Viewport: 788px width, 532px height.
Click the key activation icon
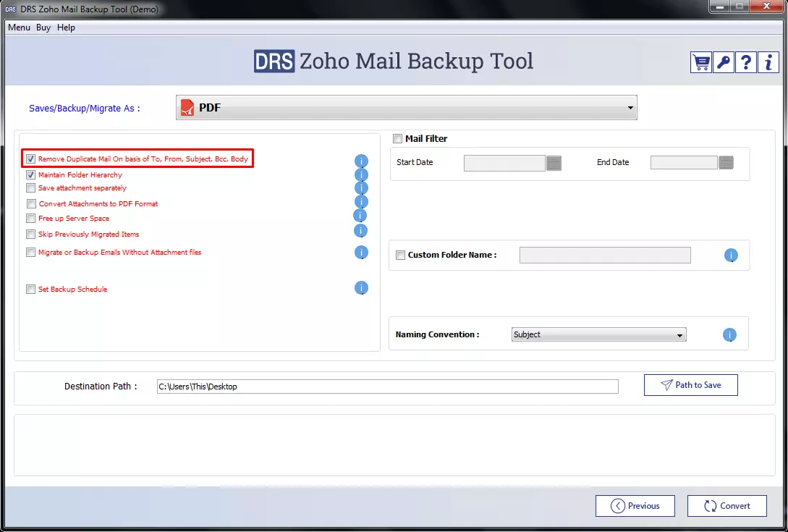tap(723, 62)
